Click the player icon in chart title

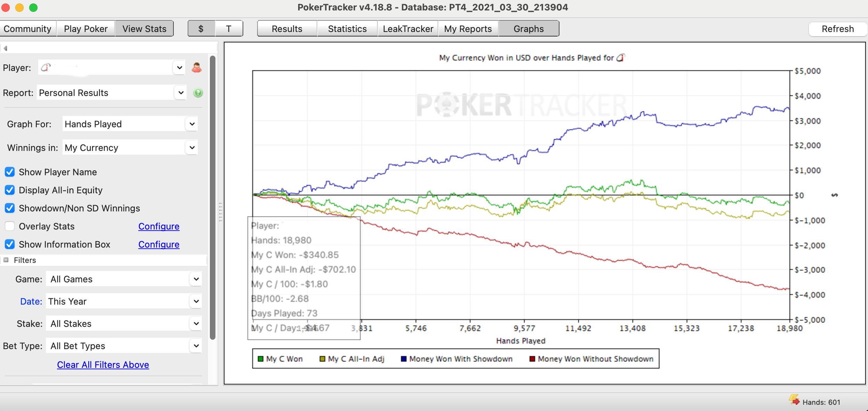click(x=621, y=58)
